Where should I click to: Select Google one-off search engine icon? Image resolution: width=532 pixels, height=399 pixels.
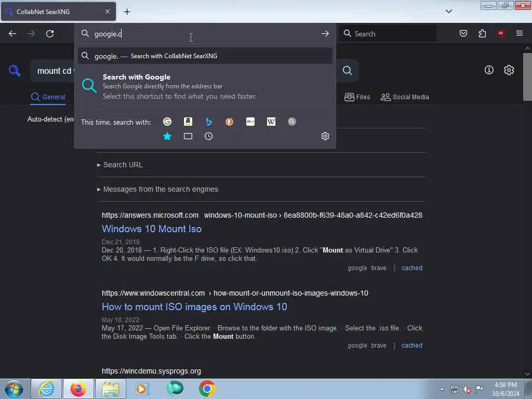pyautogui.click(x=167, y=122)
